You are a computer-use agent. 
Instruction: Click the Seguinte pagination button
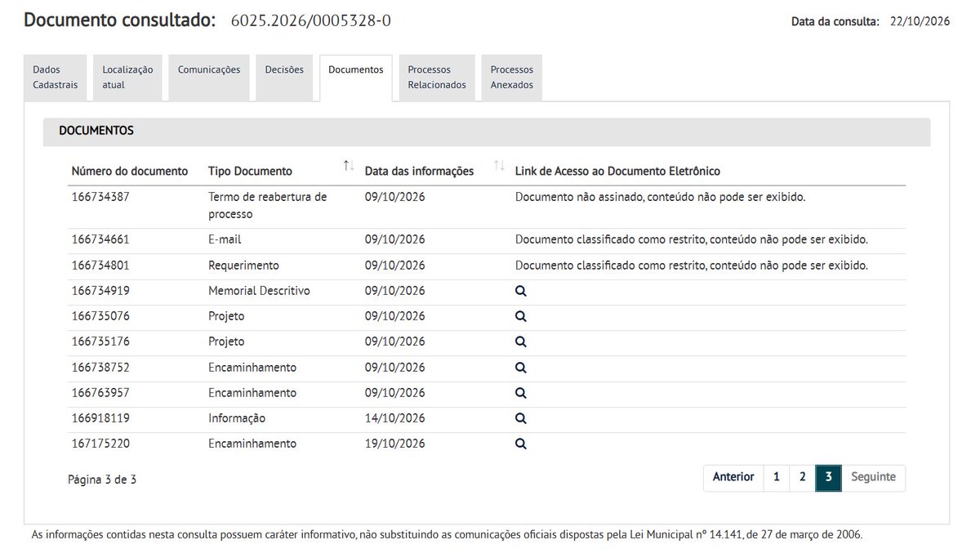point(873,477)
